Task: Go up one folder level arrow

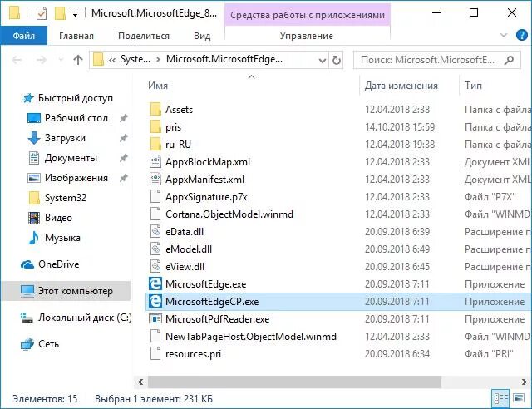Action: tap(78, 60)
